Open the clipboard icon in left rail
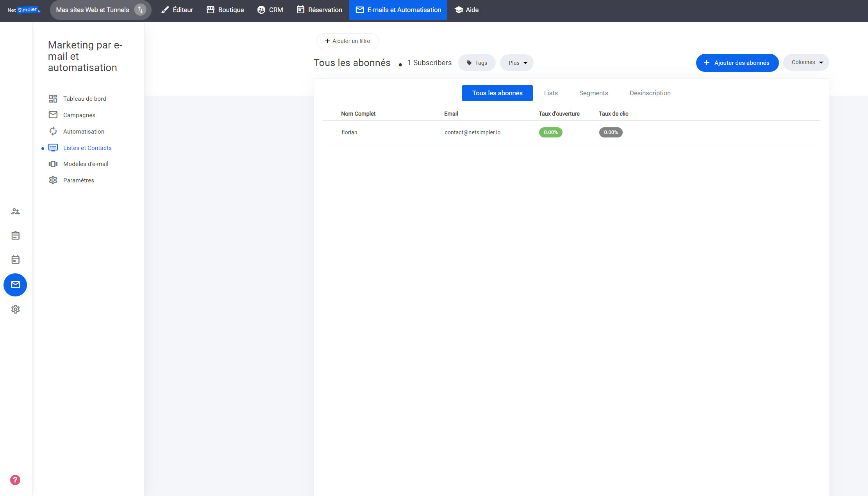The image size is (868, 496). click(x=15, y=236)
